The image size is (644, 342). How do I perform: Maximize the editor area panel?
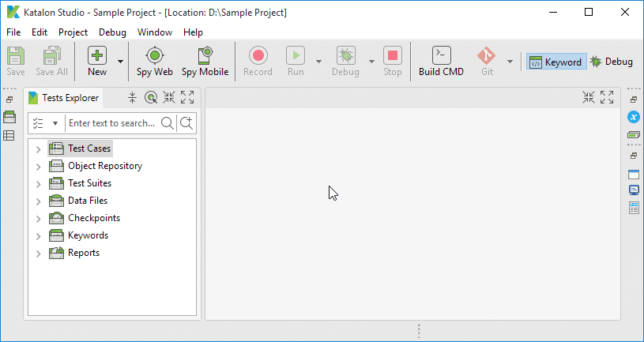point(607,97)
